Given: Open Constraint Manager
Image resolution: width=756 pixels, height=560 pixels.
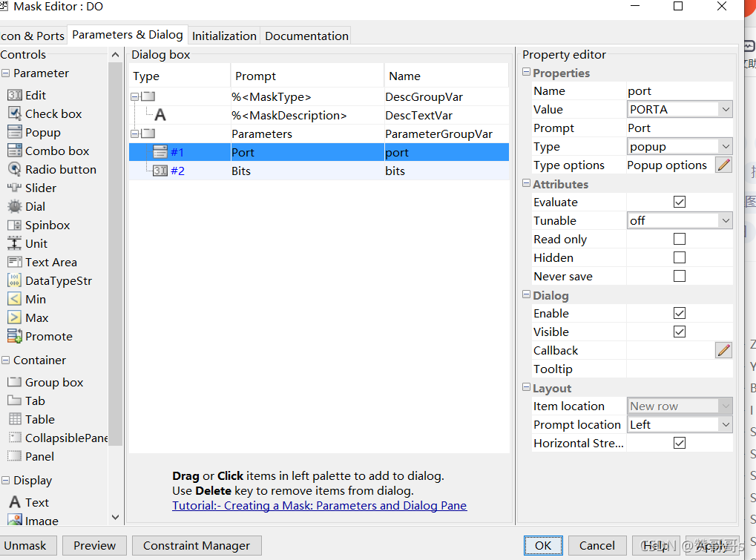Looking at the screenshot, I should click(x=197, y=546).
